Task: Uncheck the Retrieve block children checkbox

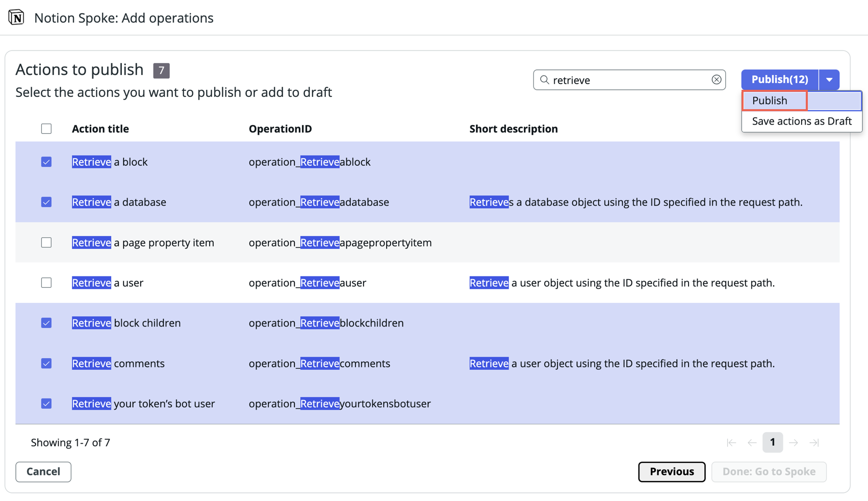Action: (46, 323)
